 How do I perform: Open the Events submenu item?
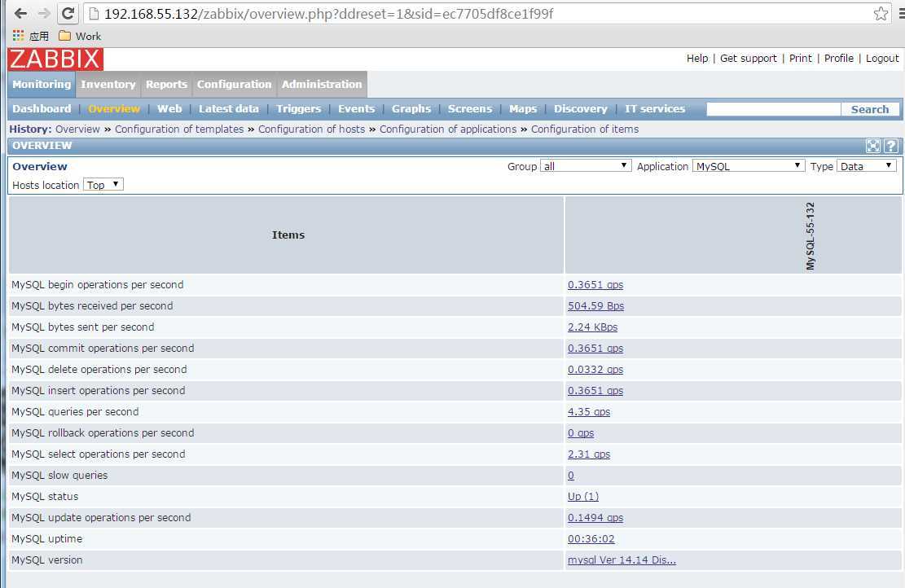coord(356,108)
